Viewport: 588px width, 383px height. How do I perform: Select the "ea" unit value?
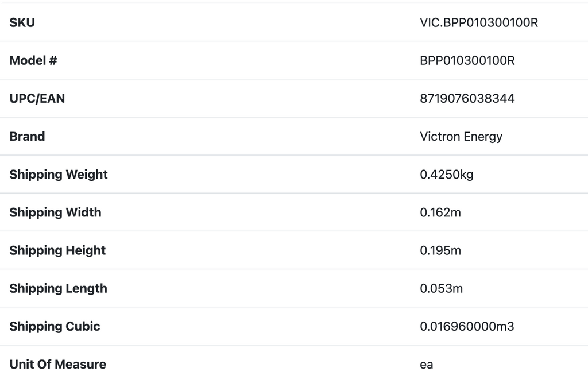(x=427, y=364)
